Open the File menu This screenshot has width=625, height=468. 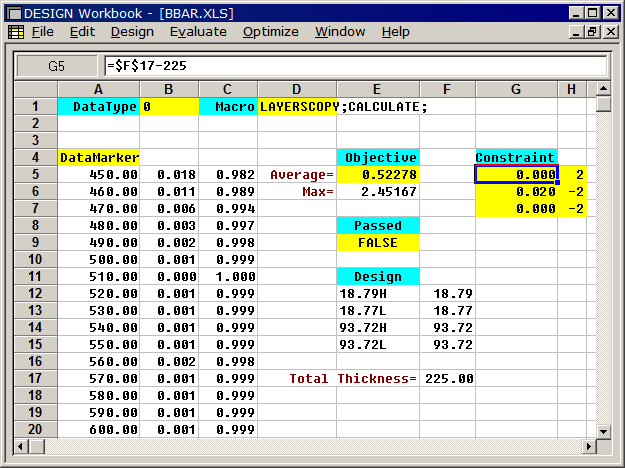click(43, 31)
